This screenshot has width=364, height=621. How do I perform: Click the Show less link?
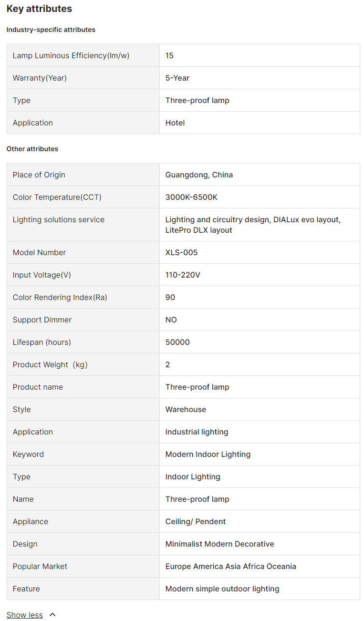point(25,615)
